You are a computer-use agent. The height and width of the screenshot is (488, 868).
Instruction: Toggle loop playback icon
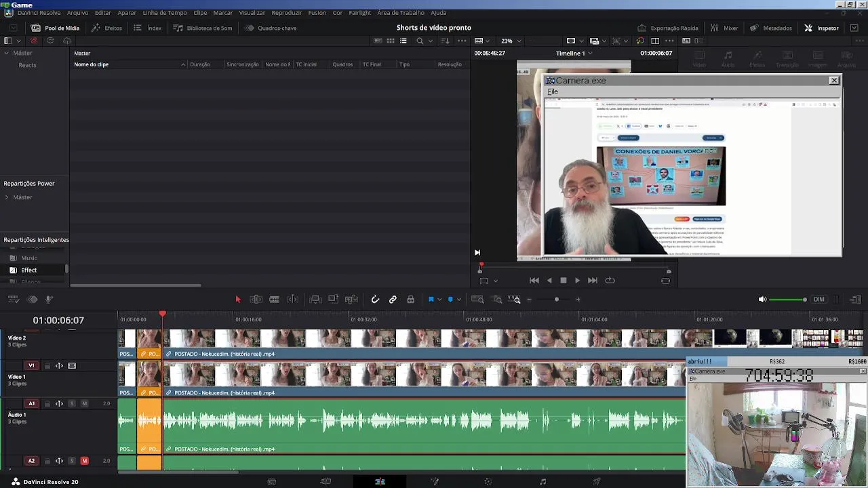(x=610, y=280)
